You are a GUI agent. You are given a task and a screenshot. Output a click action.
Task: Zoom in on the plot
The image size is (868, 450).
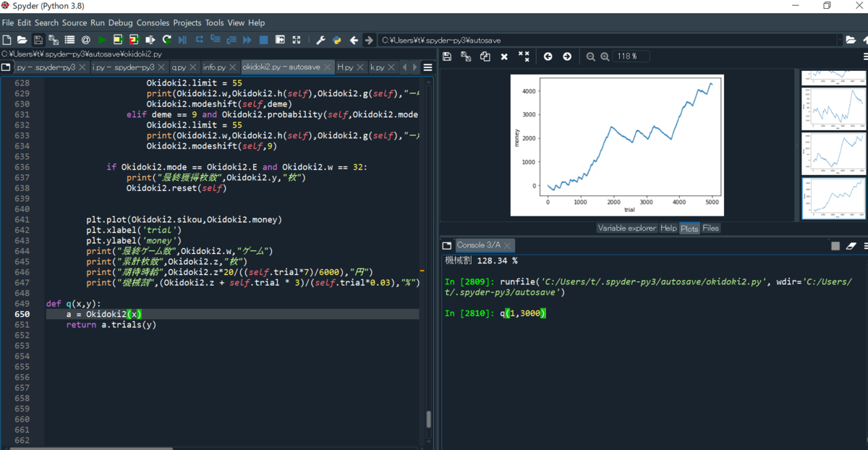[605, 56]
